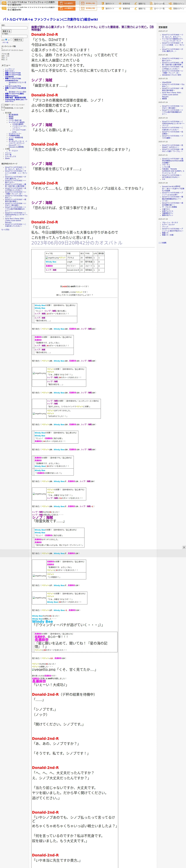This screenshot has width=186, height=868.
Task: Open 直轄Virtualboss menu link
Action: coord(12,96)
